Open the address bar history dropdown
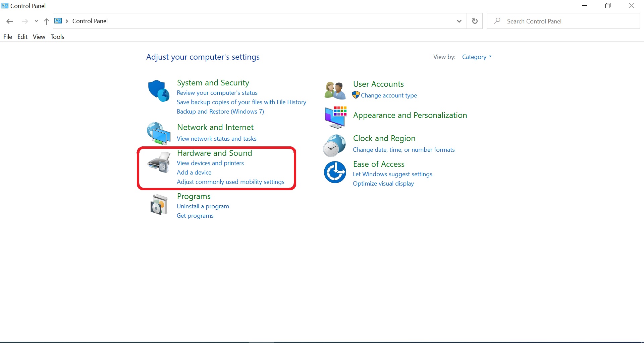The height and width of the screenshot is (343, 644). click(x=459, y=21)
